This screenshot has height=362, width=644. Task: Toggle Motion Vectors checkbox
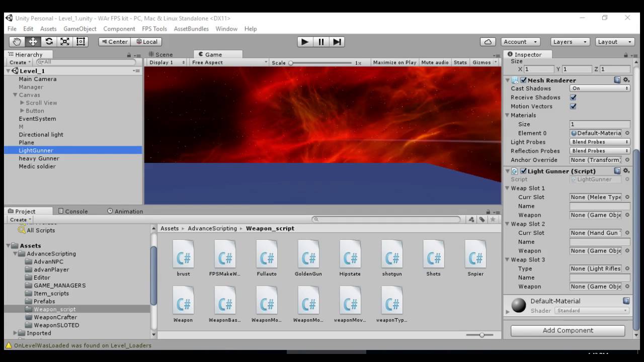point(573,107)
